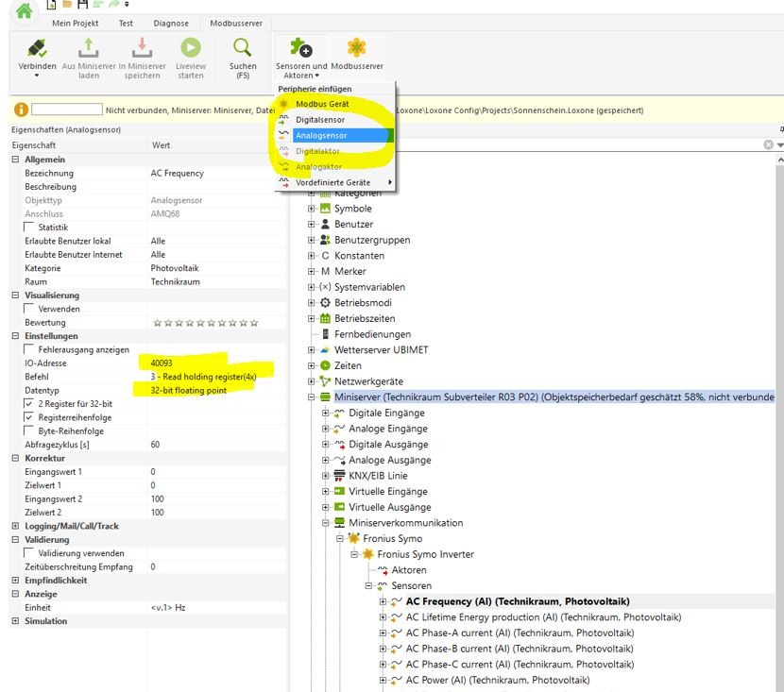
Task: Set Bewertung using the star rating
Action: [x=206, y=323]
